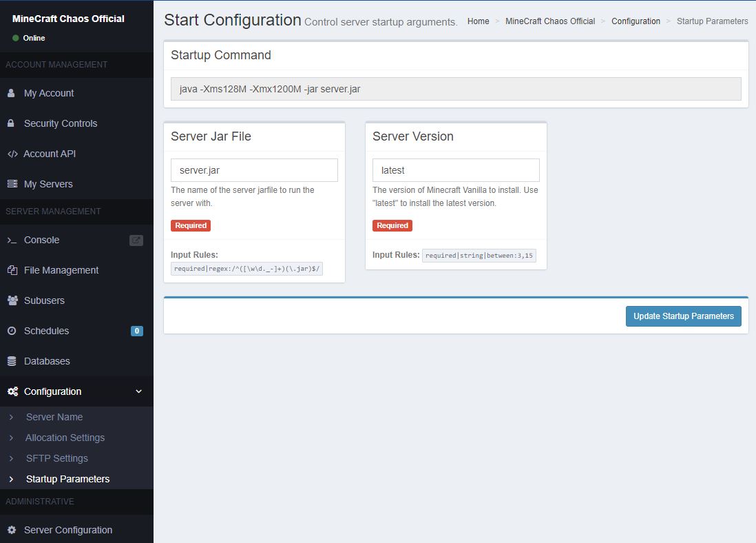Click the Account API code icon
The image size is (756, 543).
(12, 154)
